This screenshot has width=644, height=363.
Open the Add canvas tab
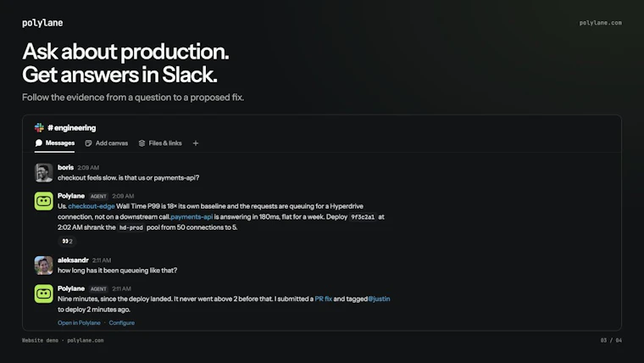tap(107, 143)
